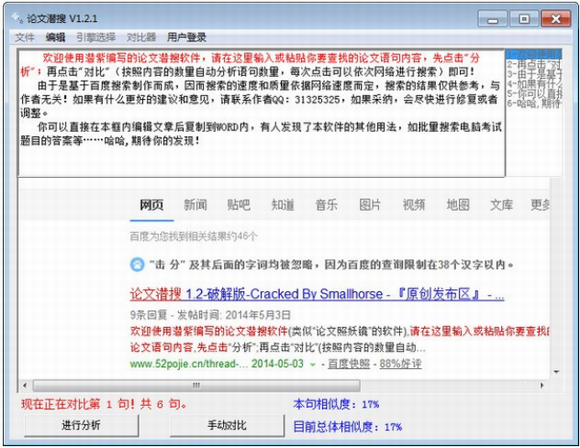This screenshot has width=580, height=448.
Task: Open the 论文潜搜 1.2-破解版 result link
Action: pyautogui.click(x=317, y=294)
